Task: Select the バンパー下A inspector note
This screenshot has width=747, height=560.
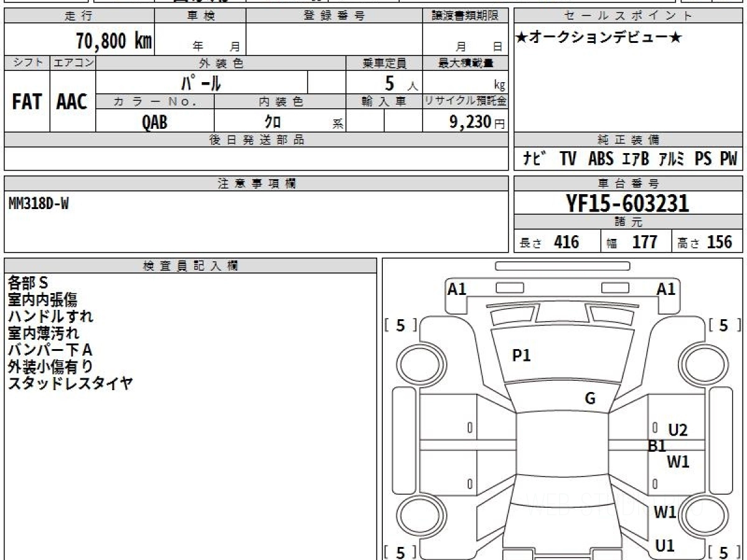Action: click(x=50, y=350)
